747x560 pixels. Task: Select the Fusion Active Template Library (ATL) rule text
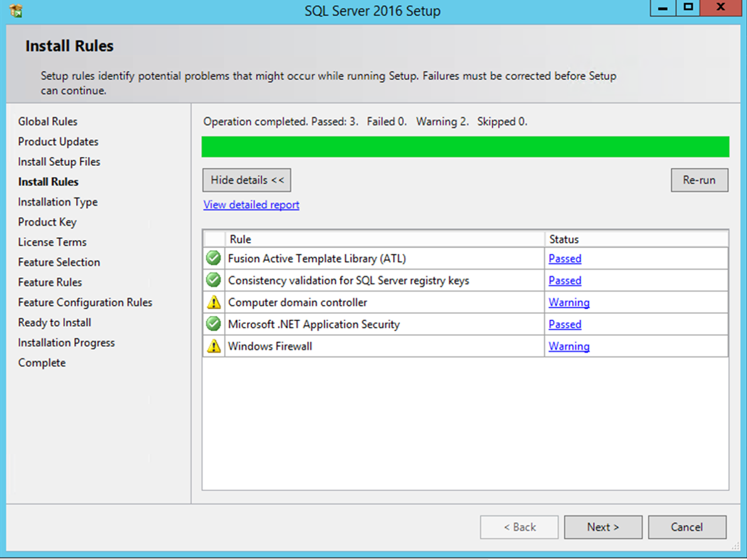318,258
